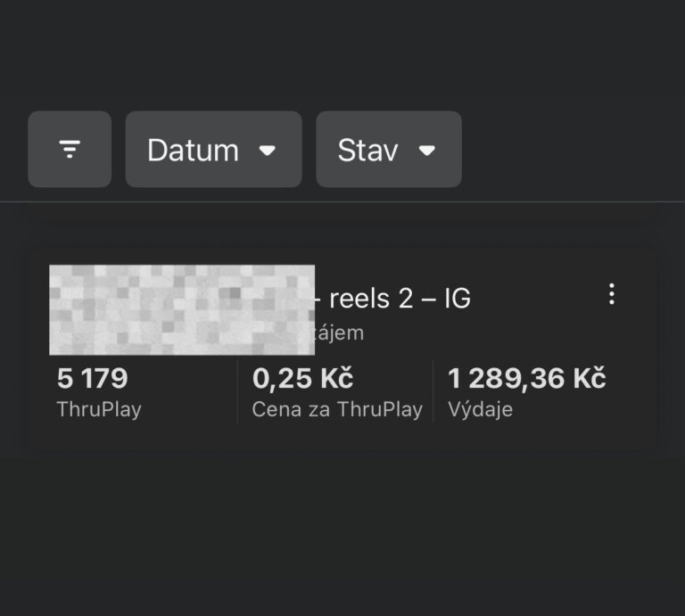685x616 pixels.
Task: Click the "IG" suffix in campaign name
Action: [x=456, y=299]
